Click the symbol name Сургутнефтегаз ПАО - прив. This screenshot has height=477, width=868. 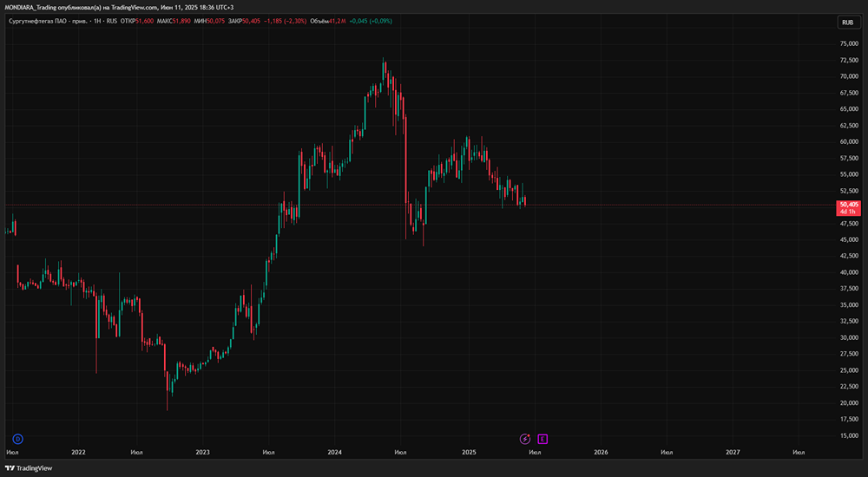(48, 21)
